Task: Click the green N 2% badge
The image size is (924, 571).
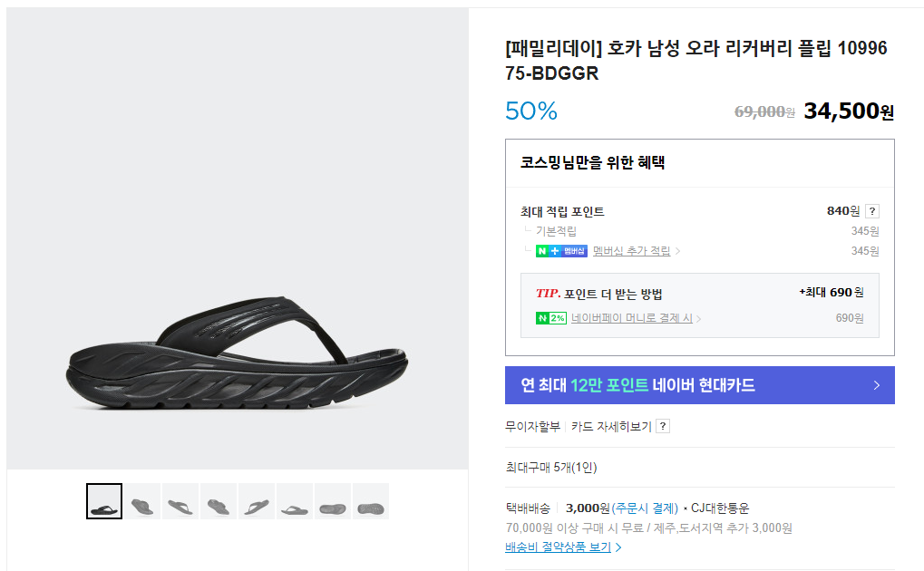Action: click(551, 318)
